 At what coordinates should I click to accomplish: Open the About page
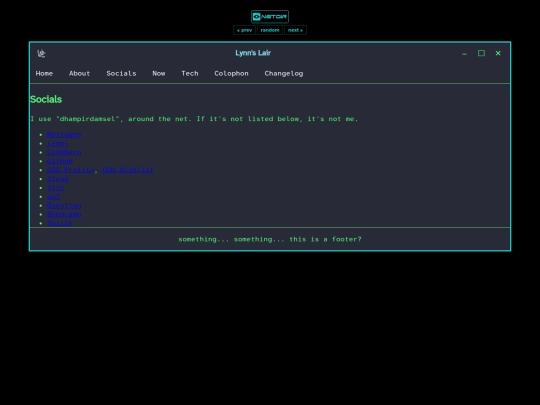(x=79, y=73)
